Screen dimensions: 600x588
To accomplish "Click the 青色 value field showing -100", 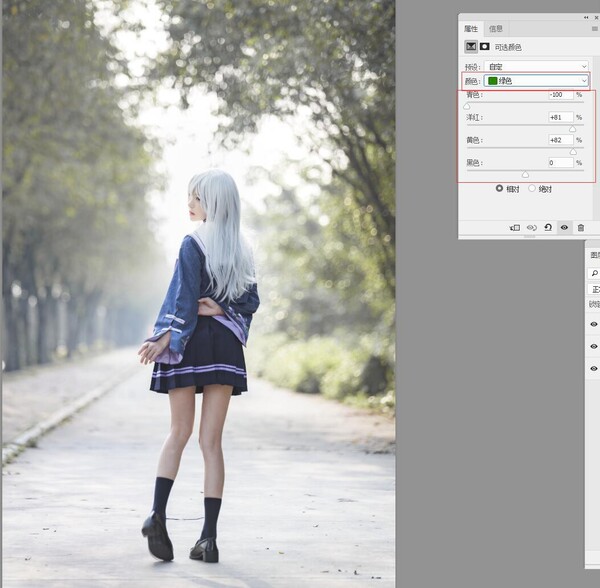I will click(561, 94).
